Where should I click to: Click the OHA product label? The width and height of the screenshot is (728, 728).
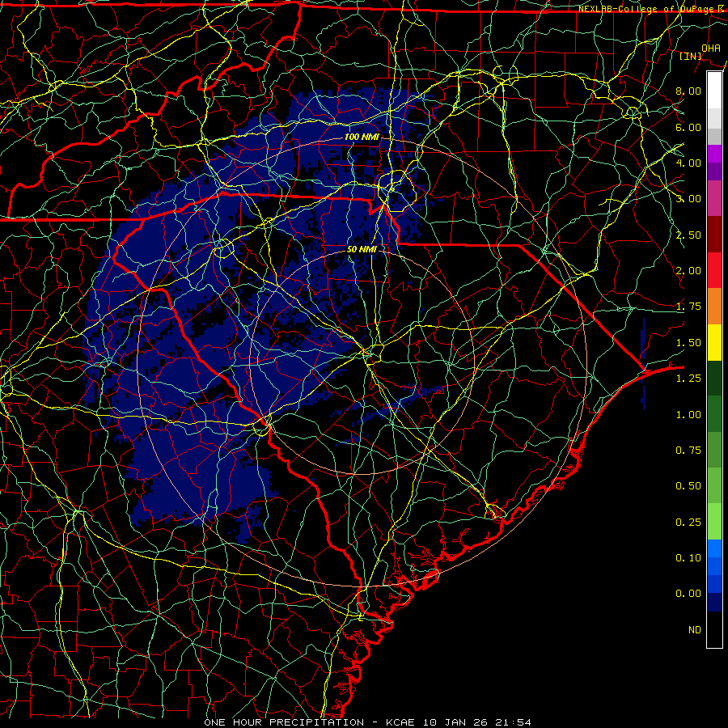(x=711, y=48)
